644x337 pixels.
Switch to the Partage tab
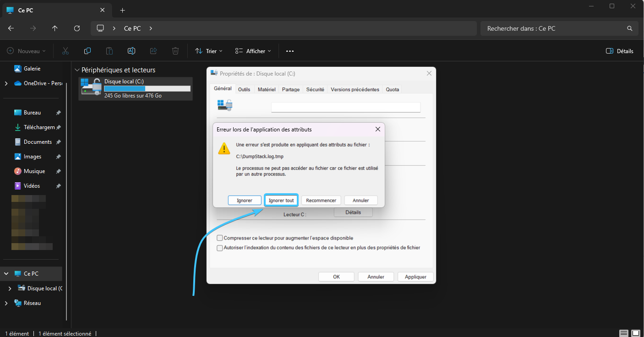[291, 89]
